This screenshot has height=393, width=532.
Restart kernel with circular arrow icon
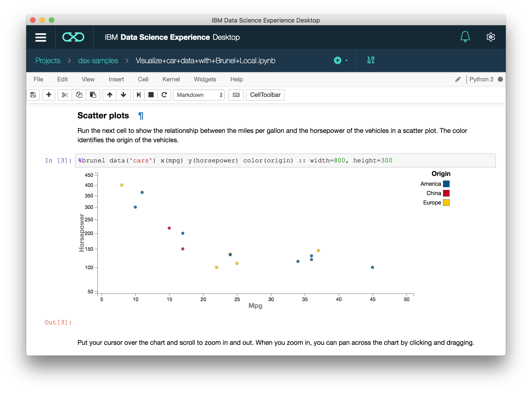click(164, 95)
